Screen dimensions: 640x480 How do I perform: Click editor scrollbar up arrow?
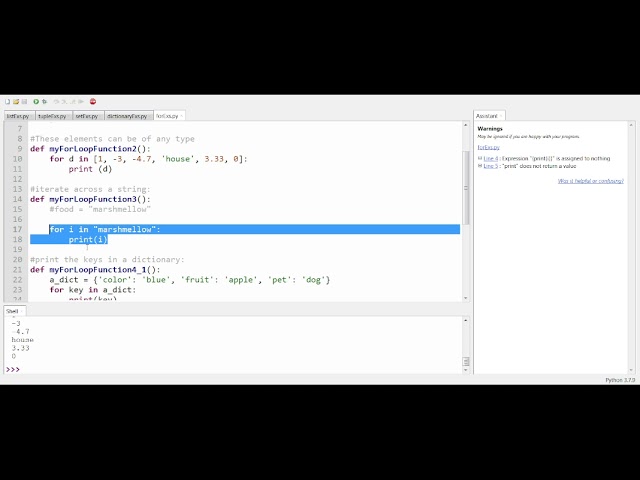(466, 124)
